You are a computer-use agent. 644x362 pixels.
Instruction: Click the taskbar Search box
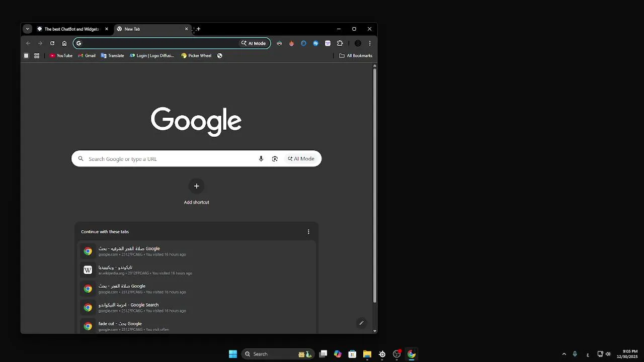click(x=278, y=354)
